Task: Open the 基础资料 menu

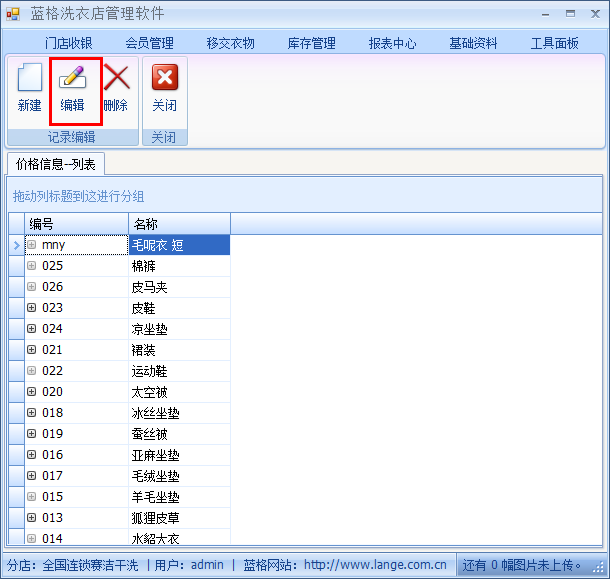Action: (x=473, y=43)
